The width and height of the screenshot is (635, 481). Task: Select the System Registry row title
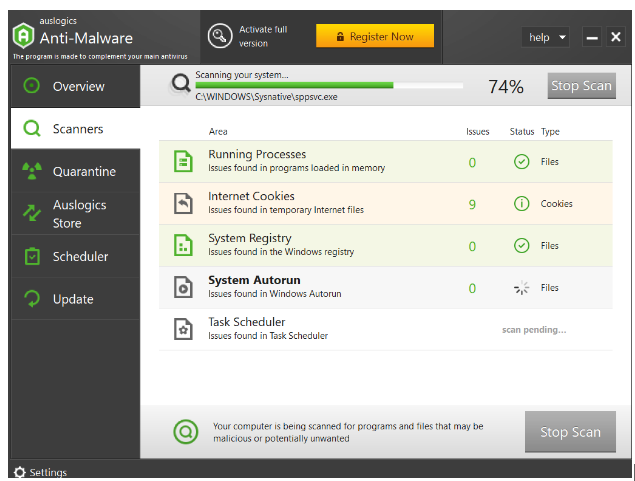(250, 238)
